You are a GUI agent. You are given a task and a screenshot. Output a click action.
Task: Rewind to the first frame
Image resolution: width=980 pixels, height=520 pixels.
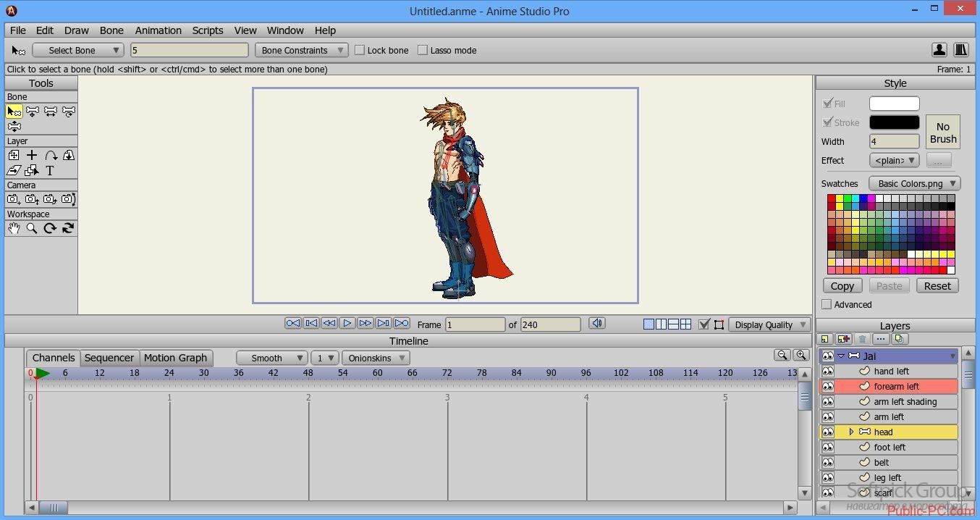point(293,323)
